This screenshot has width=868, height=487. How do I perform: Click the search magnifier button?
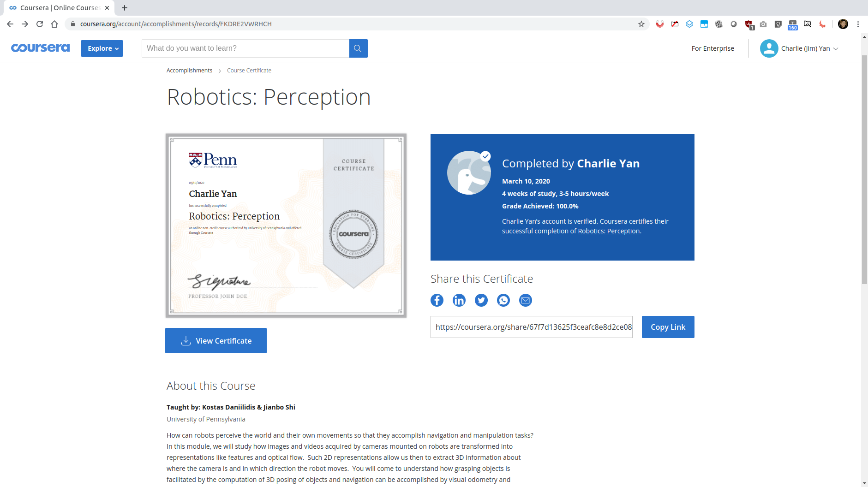(358, 48)
